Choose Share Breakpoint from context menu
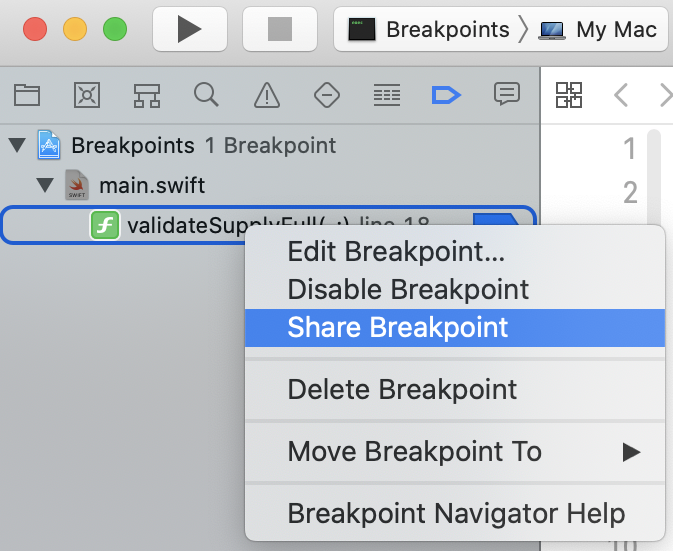The image size is (673, 551). tap(398, 327)
